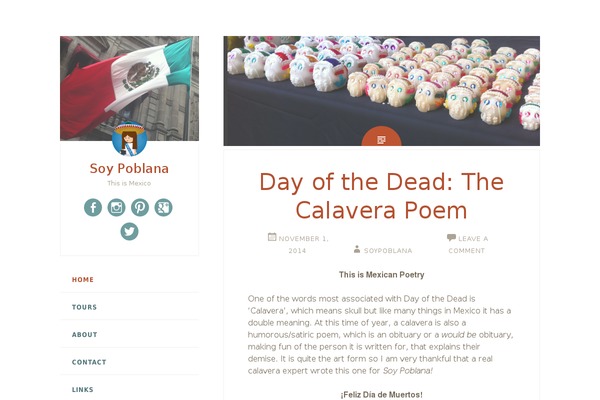Click the calendar icon beside the post date
Image resolution: width=600 pixels, height=400 pixels.
(x=272, y=237)
